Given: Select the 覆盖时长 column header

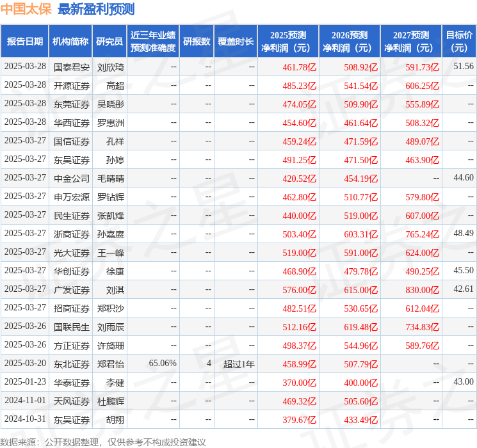Looking at the screenshot, I should (236, 42).
